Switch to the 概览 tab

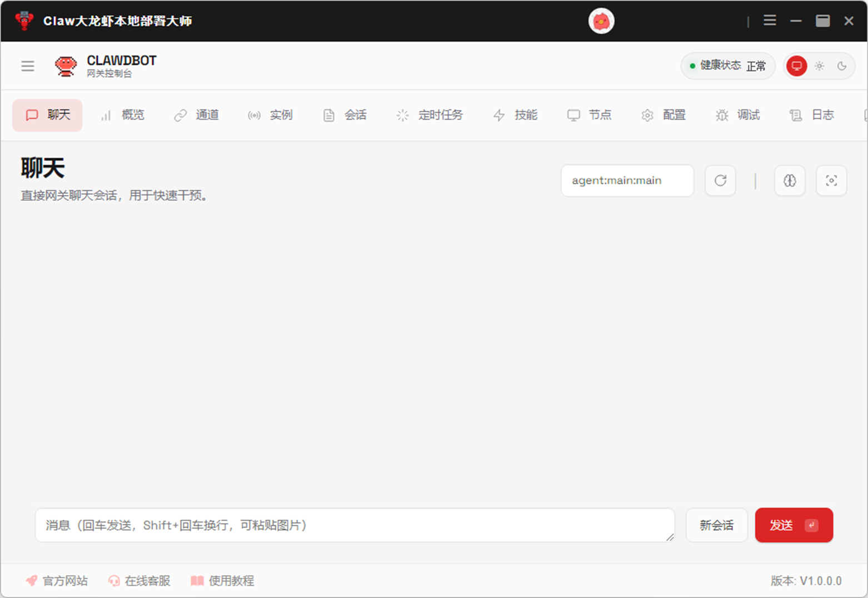pyautogui.click(x=122, y=115)
